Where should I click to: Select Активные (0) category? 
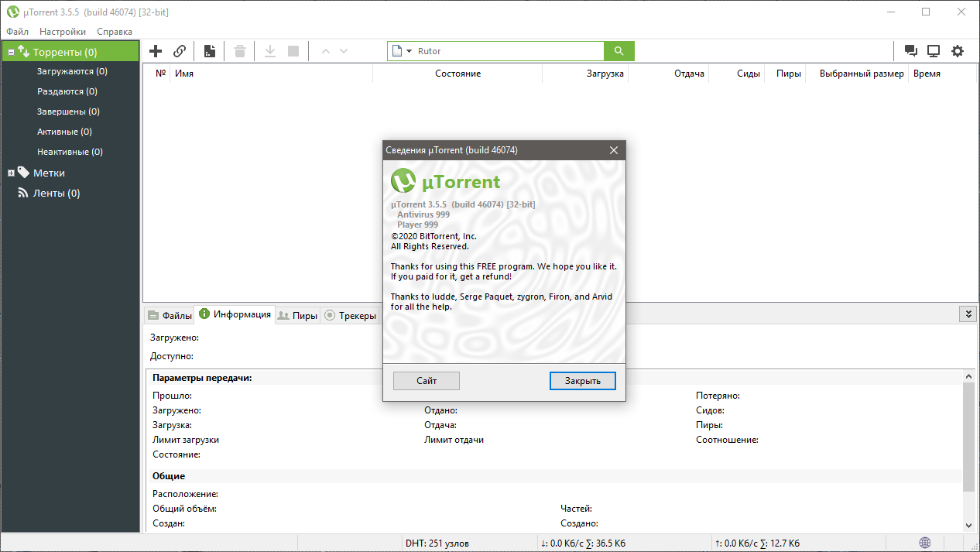click(x=64, y=132)
